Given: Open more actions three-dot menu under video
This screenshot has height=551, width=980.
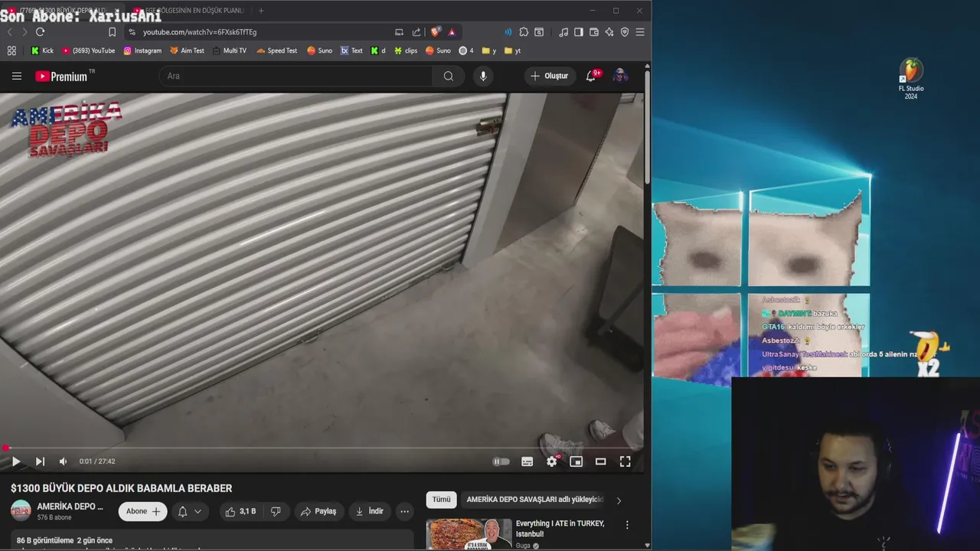Looking at the screenshot, I should [404, 511].
